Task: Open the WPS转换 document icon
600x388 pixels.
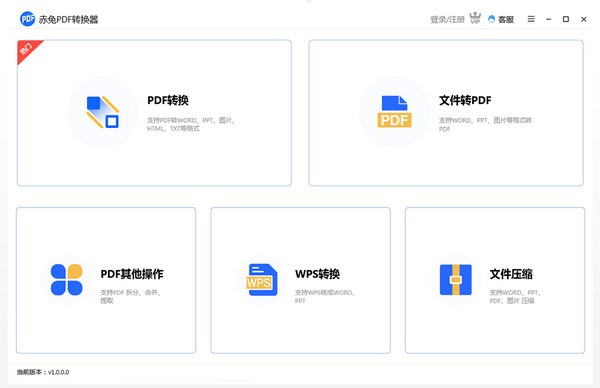Action: tap(262, 280)
